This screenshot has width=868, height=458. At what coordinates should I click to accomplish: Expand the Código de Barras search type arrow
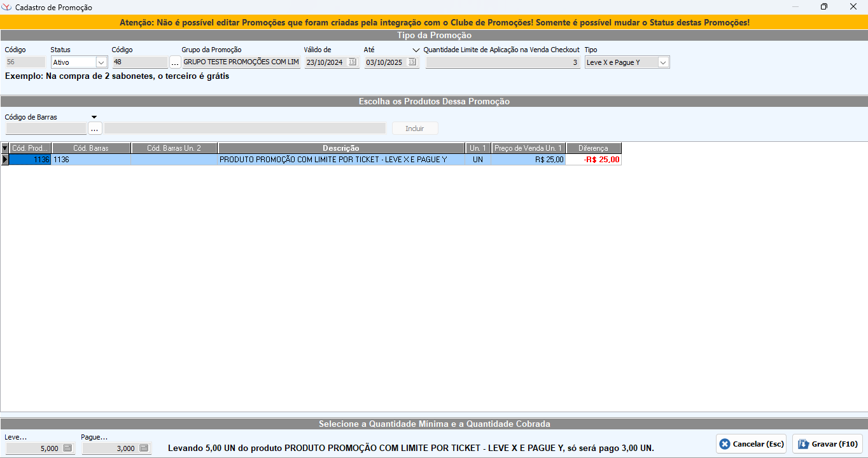point(94,117)
